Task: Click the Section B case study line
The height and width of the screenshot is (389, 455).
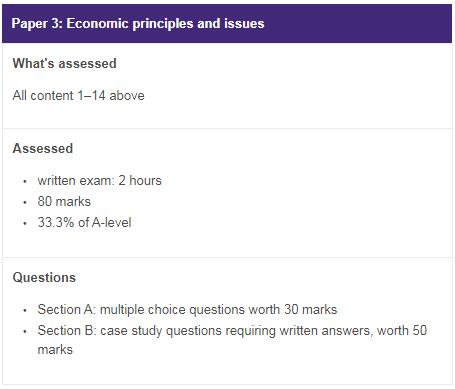Action: point(232,340)
